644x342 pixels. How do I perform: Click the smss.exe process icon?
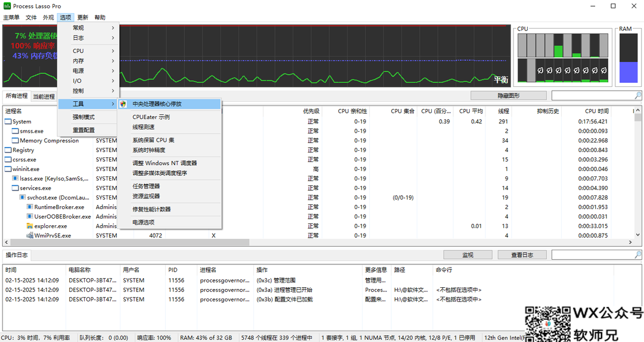[16, 131]
